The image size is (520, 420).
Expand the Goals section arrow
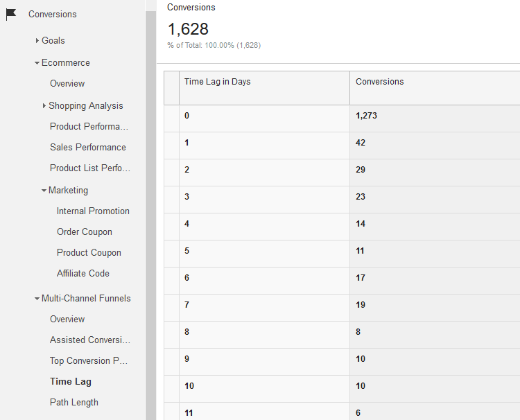37,41
